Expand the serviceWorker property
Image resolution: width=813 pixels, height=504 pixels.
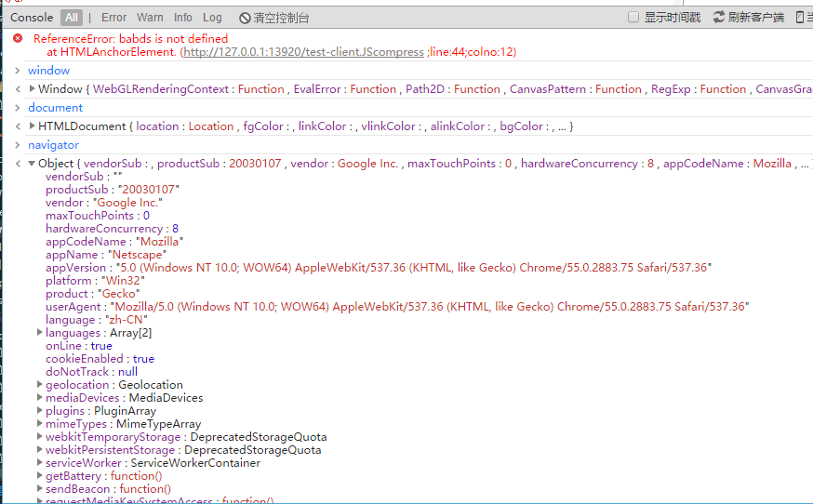pos(39,462)
